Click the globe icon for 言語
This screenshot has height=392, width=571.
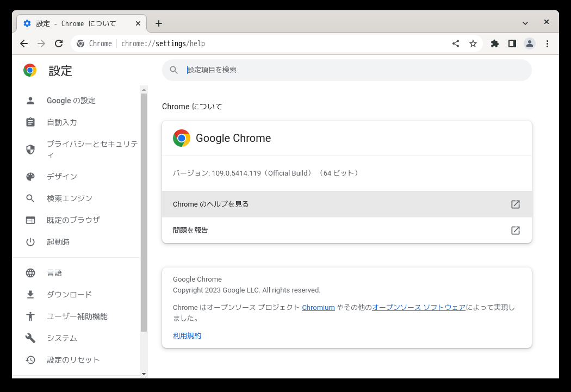[x=30, y=273]
